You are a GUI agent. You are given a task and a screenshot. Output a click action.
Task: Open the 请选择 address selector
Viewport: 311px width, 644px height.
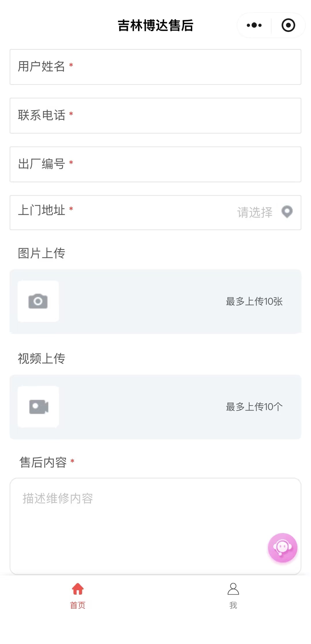coord(255,212)
